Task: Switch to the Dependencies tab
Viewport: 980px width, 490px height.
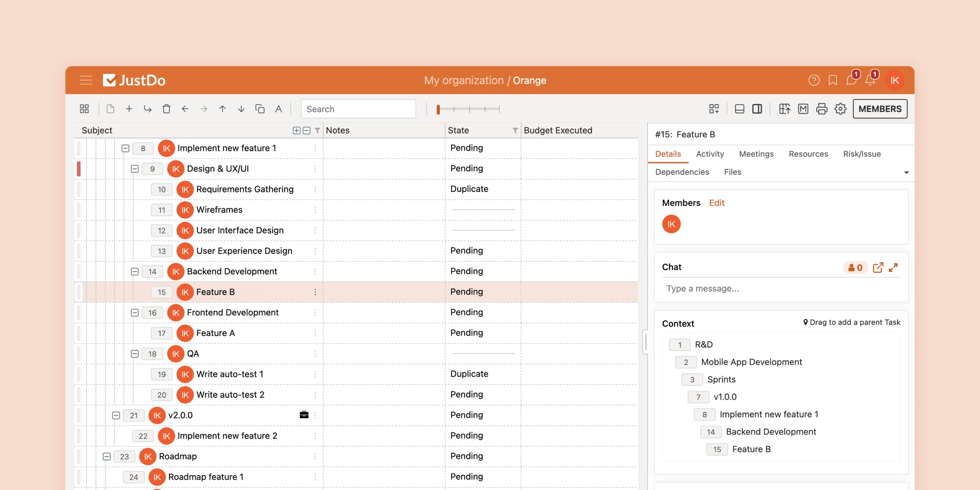Action: 682,171
